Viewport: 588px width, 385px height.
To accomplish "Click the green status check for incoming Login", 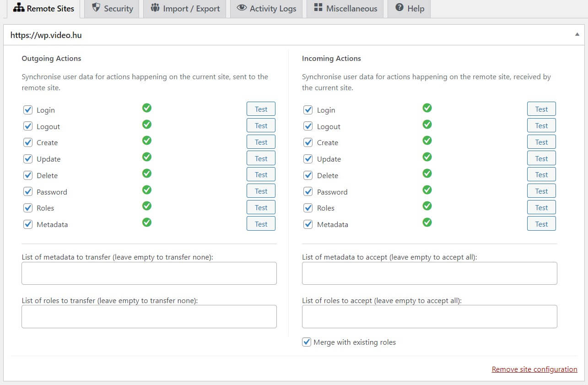I will click(x=427, y=108).
